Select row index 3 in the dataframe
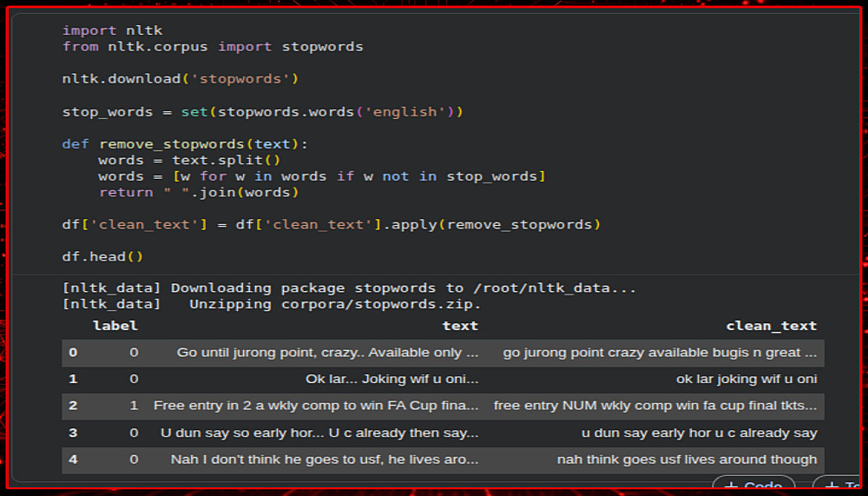The image size is (868, 496). point(73,433)
